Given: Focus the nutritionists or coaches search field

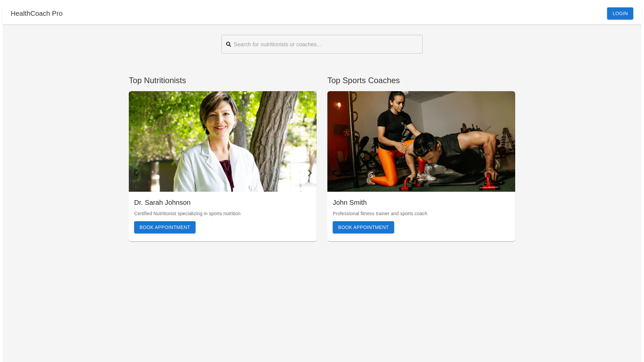Looking at the screenshot, I should tap(322, 44).
